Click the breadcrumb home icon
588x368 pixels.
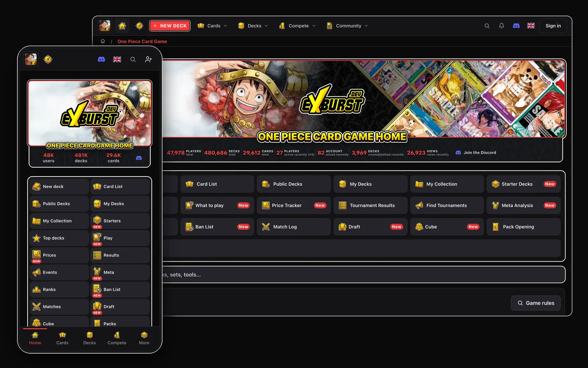[x=103, y=41]
